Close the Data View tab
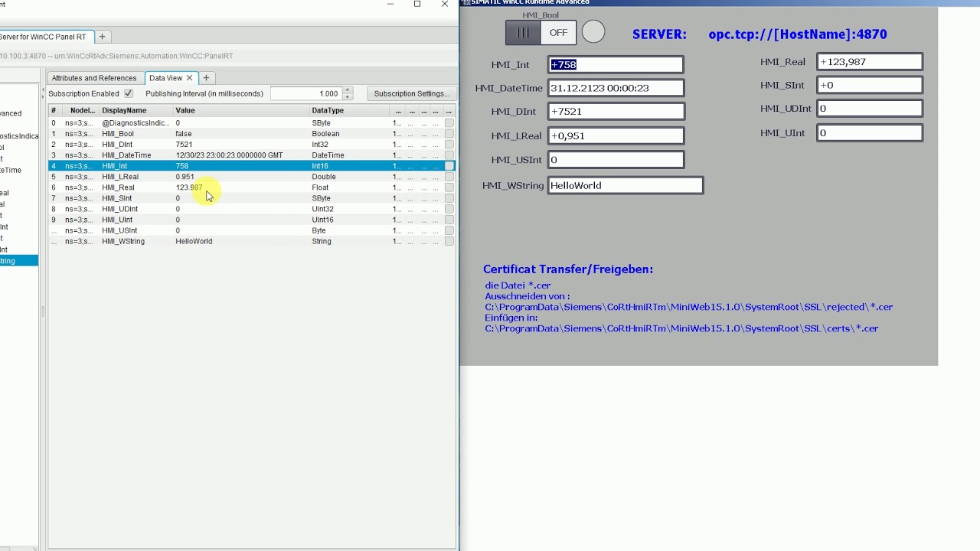The width and height of the screenshot is (980, 551). pyautogui.click(x=189, y=78)
